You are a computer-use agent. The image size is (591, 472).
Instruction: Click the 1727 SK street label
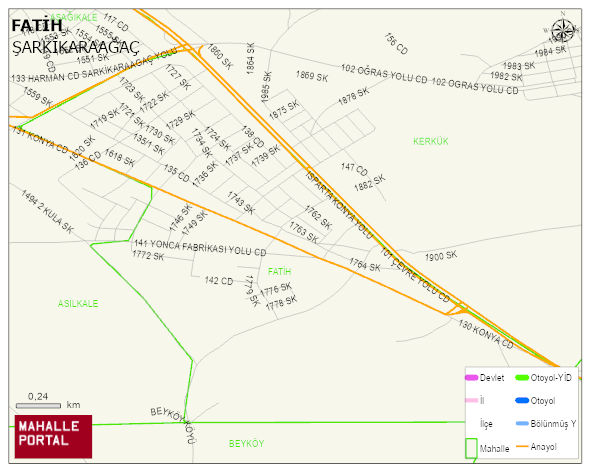pyautogui.click(x=178, y=77)
